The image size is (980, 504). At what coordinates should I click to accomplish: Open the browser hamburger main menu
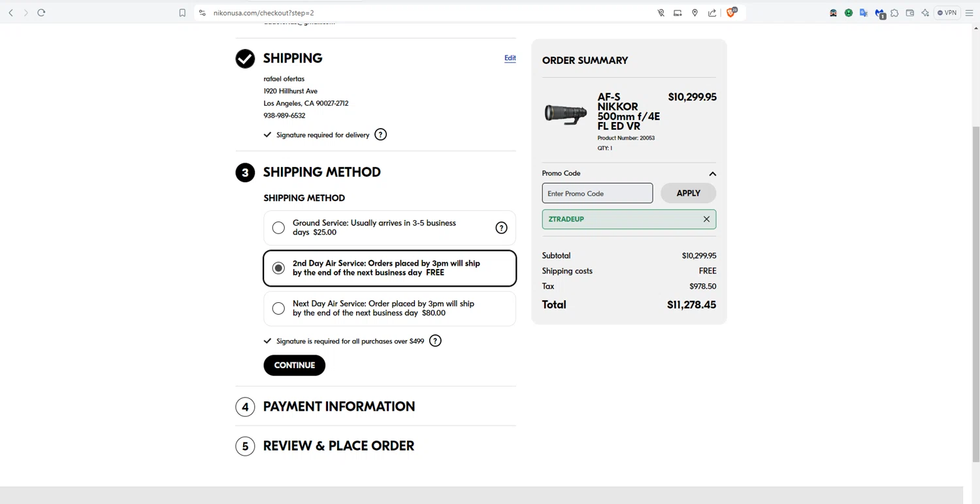tap(970, 12)
